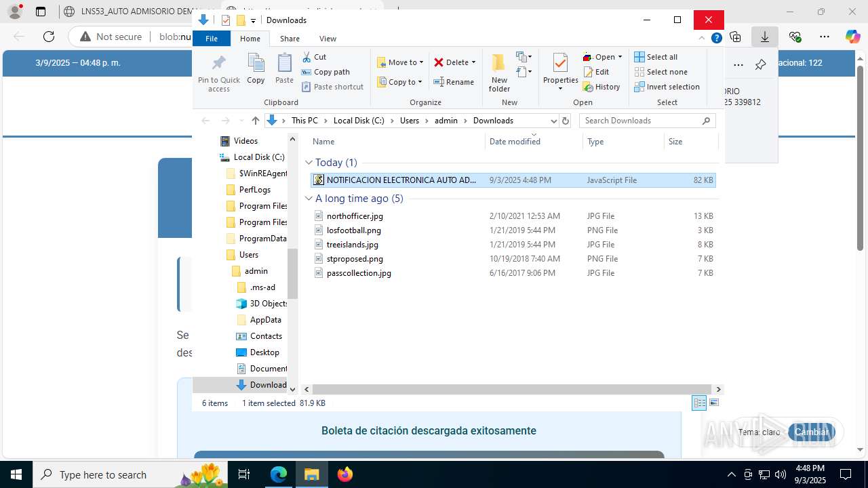
Task: Click Select all
Action: [656, 57]
